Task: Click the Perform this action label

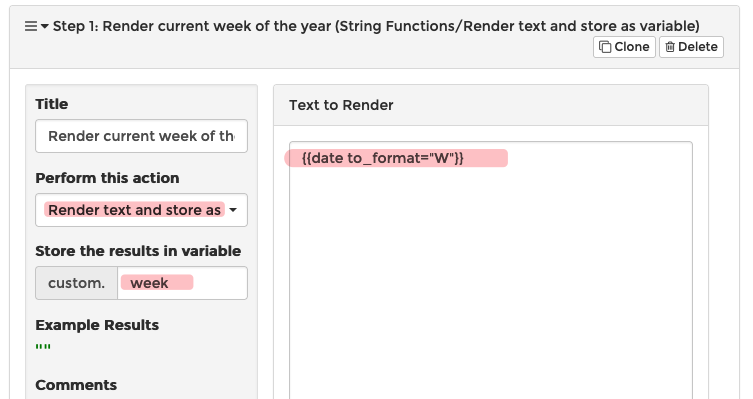Action: tap(108, 178)
